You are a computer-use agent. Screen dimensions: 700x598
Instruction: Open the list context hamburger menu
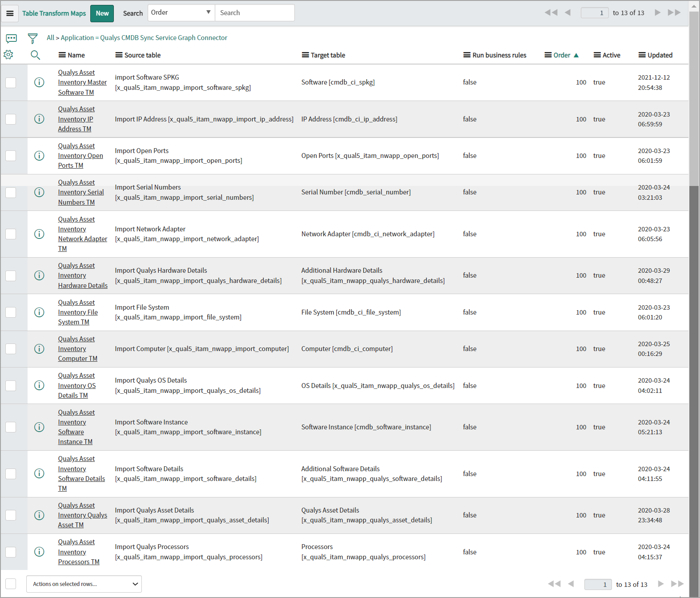click(x=10, y=13)
